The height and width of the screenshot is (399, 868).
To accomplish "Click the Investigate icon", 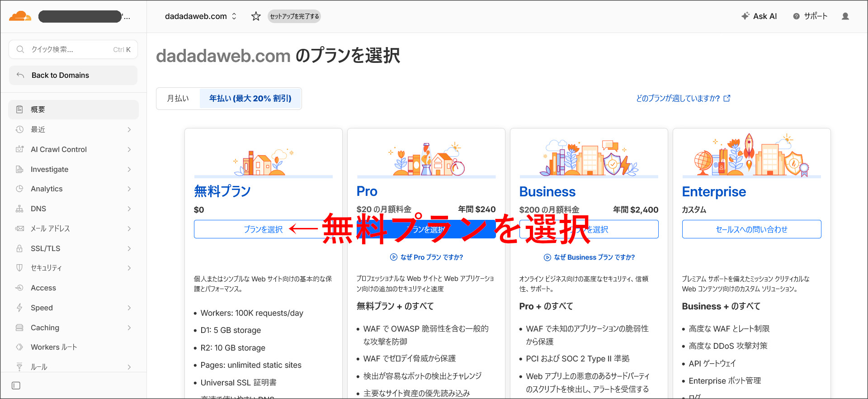I will pos(19,169).
